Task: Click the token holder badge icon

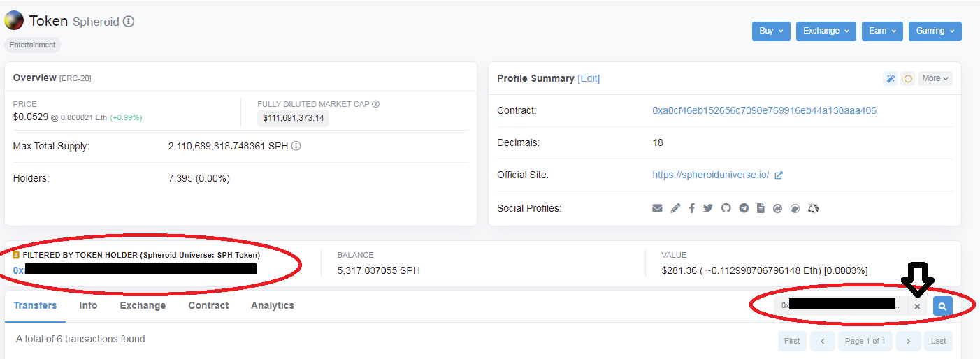Action: [x=17, y=255]
